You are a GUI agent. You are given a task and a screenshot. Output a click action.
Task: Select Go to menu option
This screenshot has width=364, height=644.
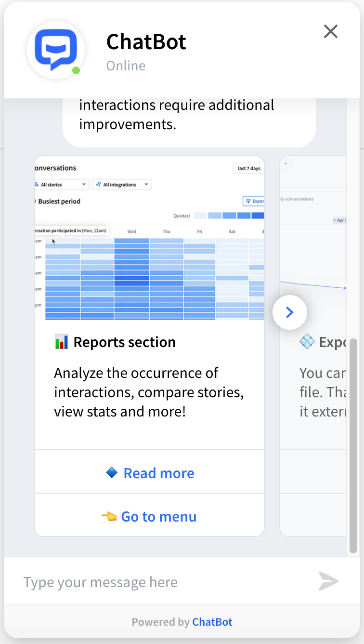pyautogui.click(x=158, y=517)
